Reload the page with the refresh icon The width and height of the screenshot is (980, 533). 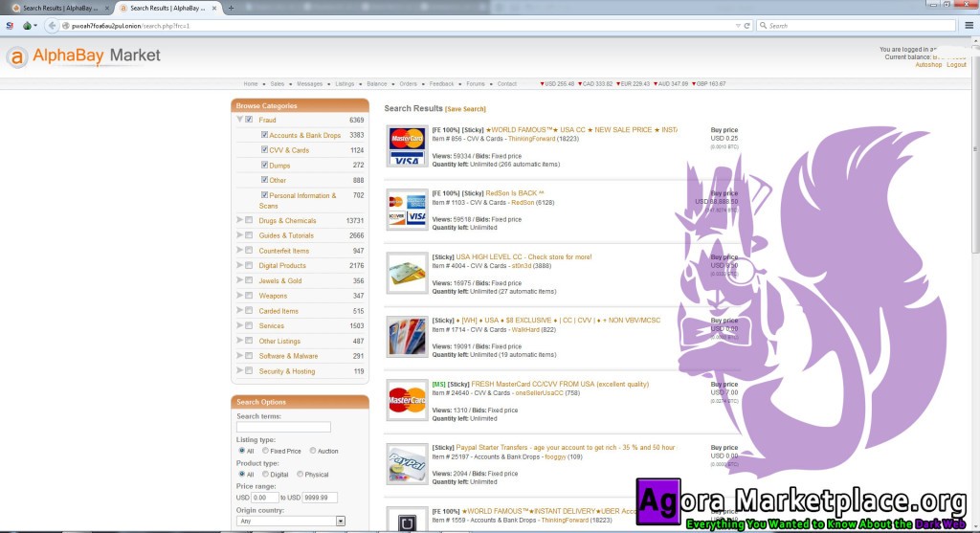(x=746, y=26)
